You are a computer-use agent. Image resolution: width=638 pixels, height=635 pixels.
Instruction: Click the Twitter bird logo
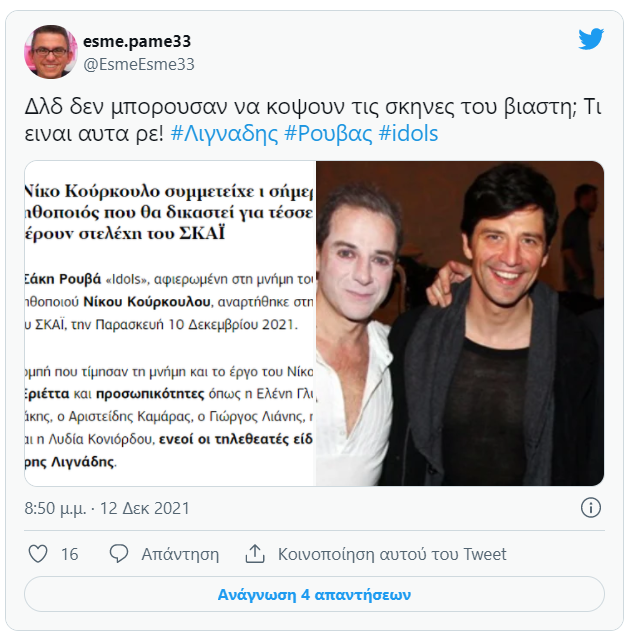(591, 39)
